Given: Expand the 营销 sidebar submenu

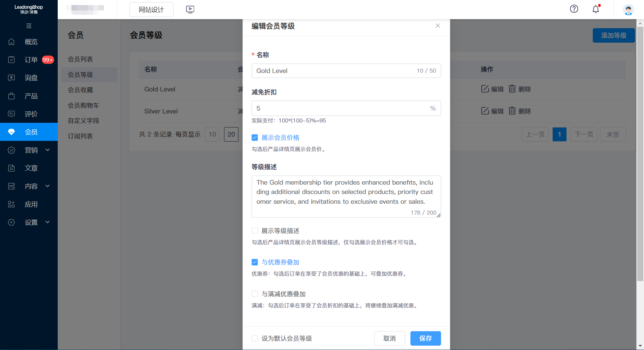Looking at the screenshot, I should [x=48, y=150].
